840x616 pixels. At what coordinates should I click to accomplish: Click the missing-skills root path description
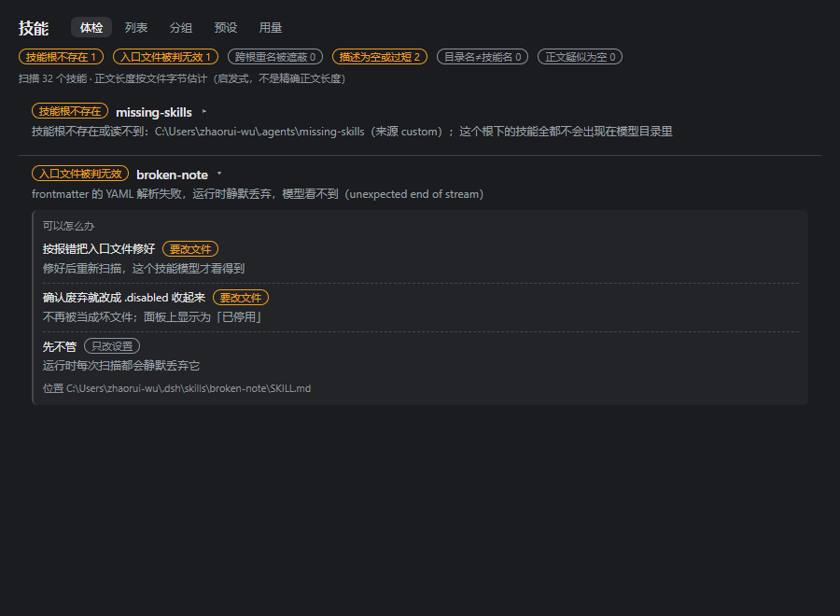[x=352, y=132]
